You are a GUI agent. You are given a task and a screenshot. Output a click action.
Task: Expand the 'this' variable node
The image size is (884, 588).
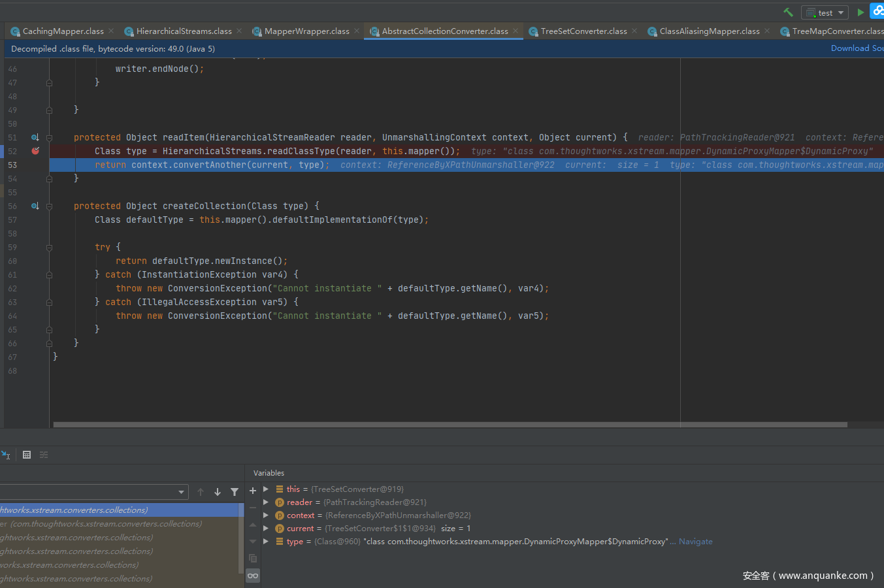[266, 489]
